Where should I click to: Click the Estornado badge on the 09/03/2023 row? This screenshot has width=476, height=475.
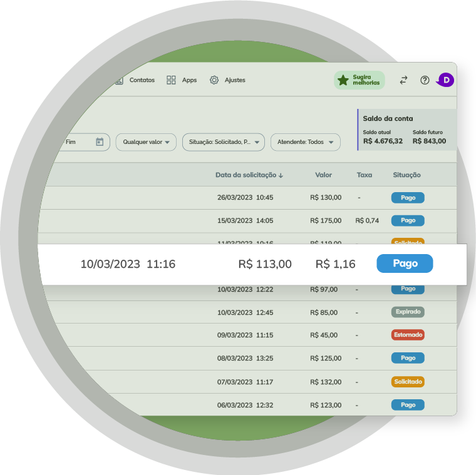point(408,335)
